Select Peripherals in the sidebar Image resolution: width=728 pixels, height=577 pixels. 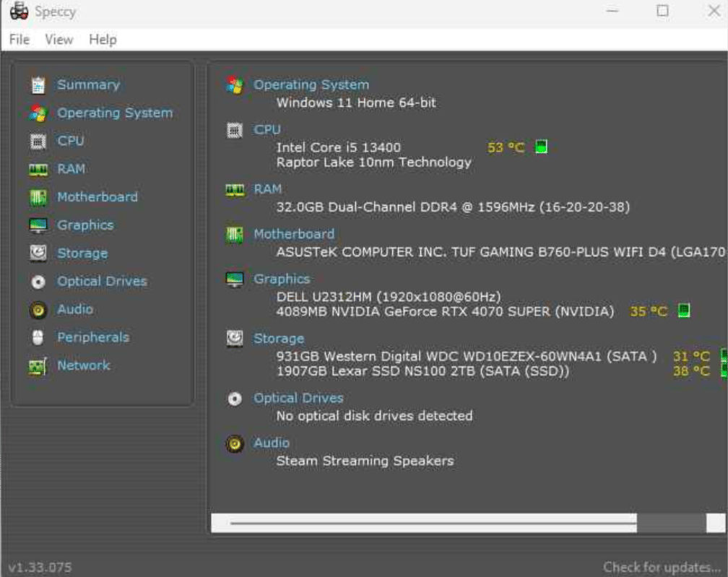pyautogui.click(x=93, y=337)
